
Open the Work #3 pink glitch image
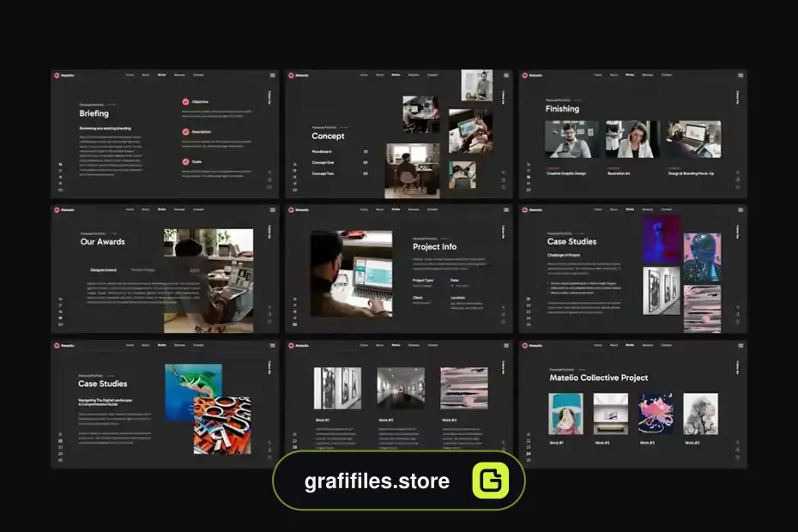point(464,389)
